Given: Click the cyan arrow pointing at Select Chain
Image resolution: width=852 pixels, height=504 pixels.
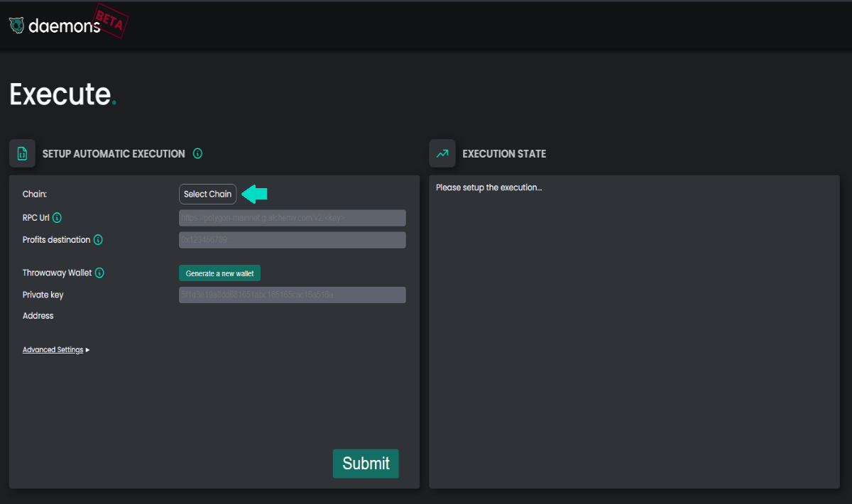Looking at the screenshot, I should (x=254, y=194).
